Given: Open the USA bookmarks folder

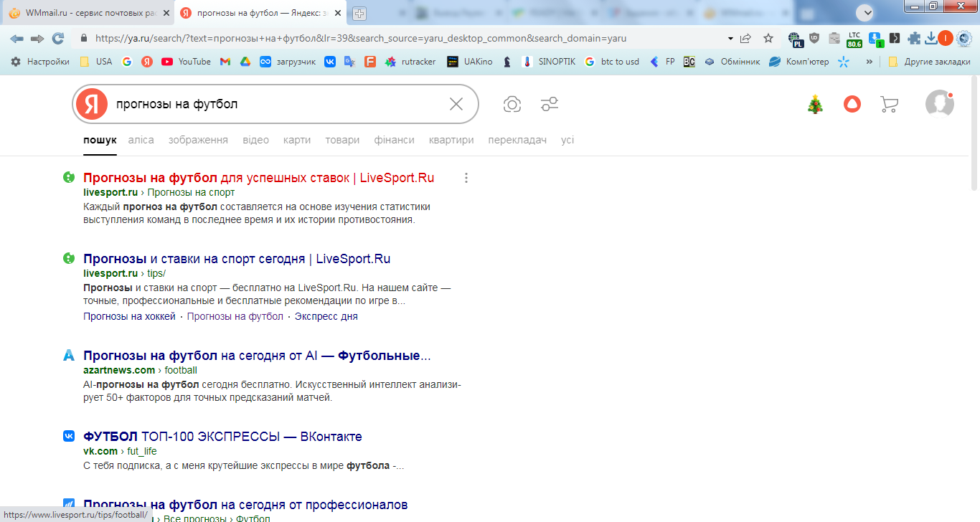Looking at the screenshot, I should tap(96, 62).
